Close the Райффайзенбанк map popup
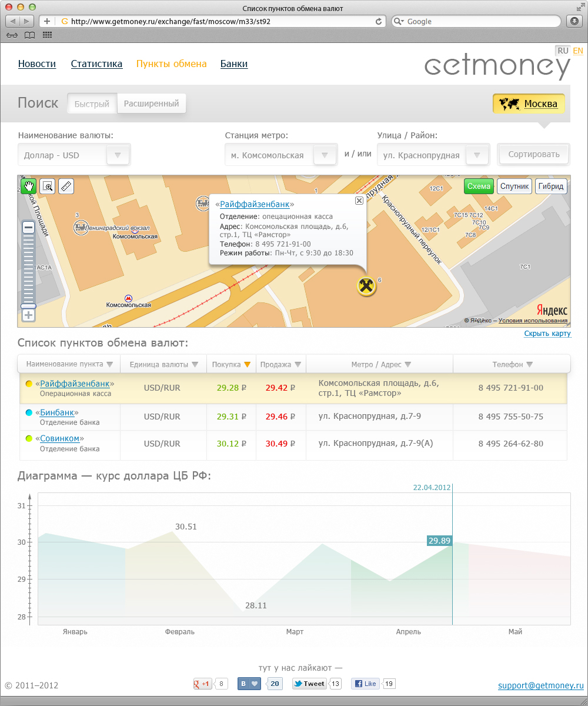 coord(359,201)
